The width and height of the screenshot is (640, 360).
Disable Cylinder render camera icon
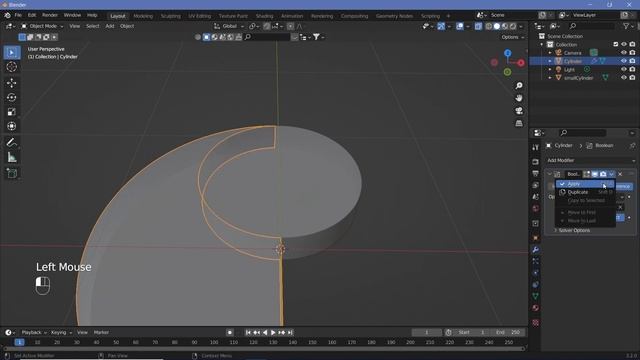[x=632, y=61]
